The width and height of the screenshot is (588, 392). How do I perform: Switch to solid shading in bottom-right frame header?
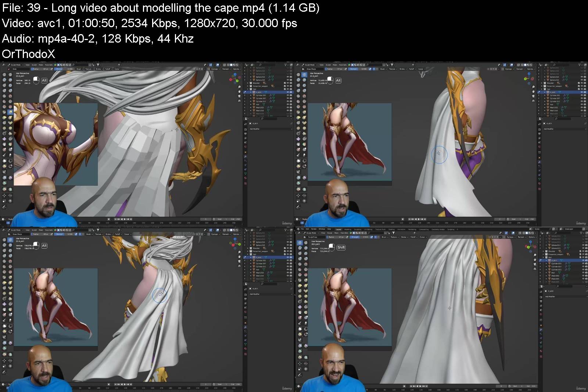[x=527, y=233]
